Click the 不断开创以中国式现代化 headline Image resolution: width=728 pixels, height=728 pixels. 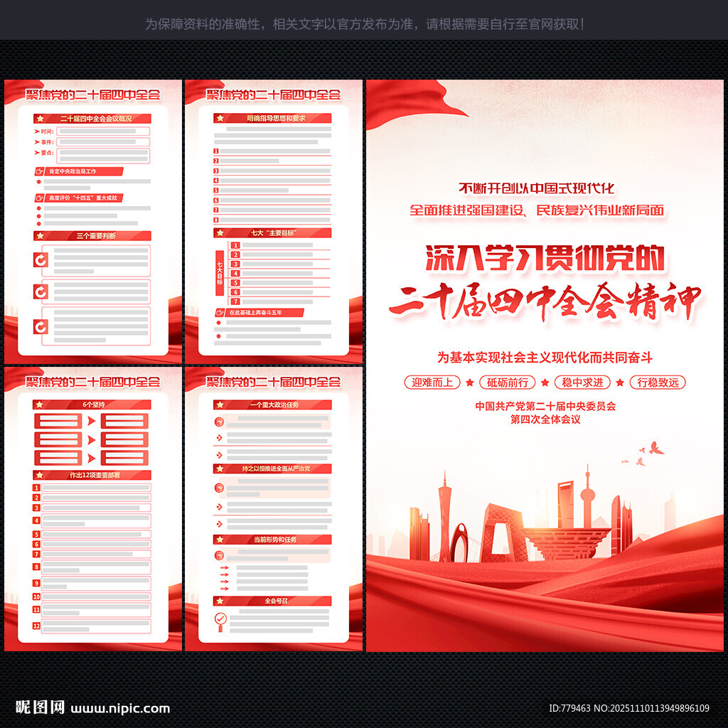[537, 188]
